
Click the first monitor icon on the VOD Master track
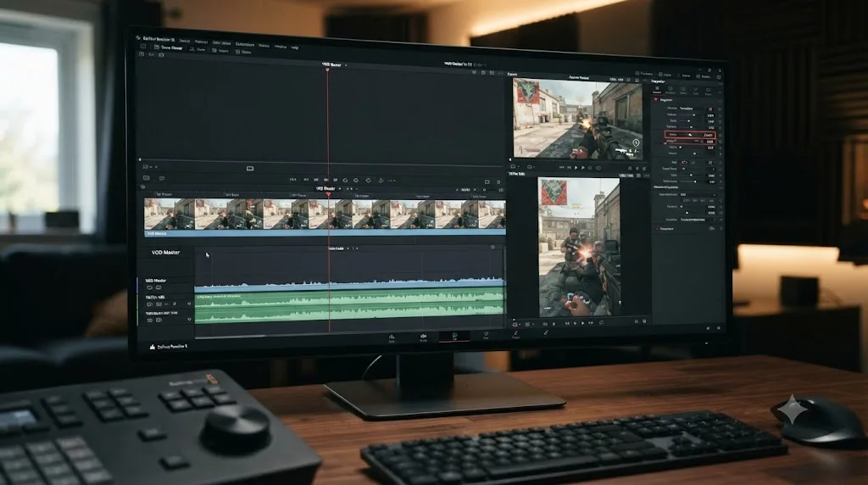[149, 288]
